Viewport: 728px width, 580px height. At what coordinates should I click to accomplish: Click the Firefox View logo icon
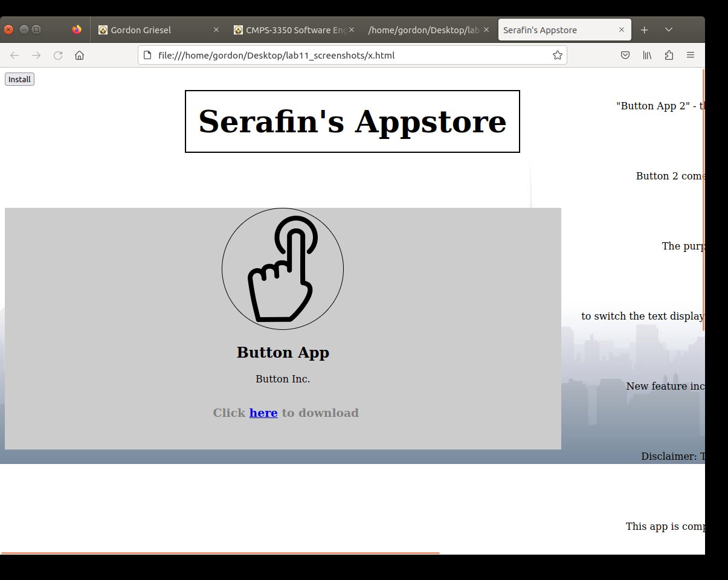[77, 30]
